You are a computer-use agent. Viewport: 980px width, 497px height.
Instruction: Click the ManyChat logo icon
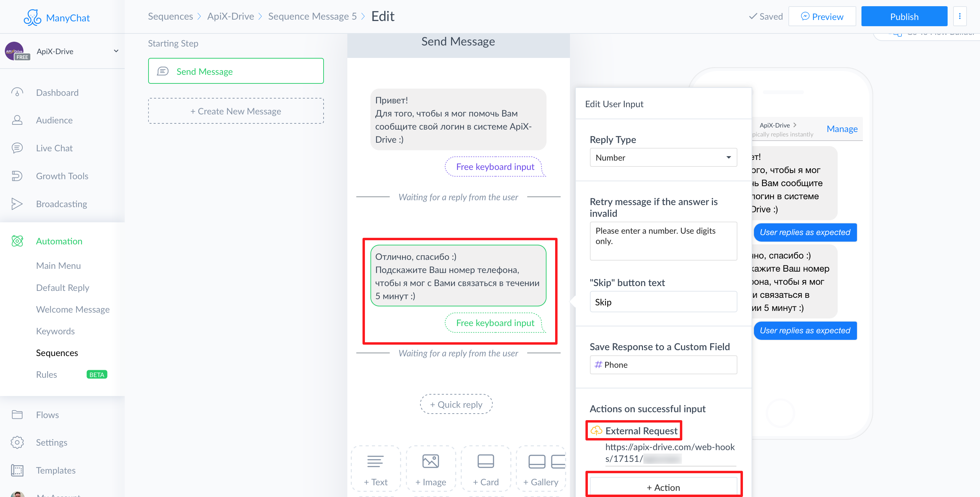pyautogui.click(x=32, y=18)
